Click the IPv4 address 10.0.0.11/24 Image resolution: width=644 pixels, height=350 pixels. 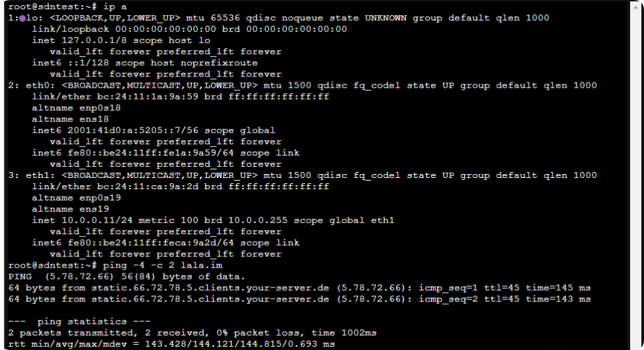(97, 220)
